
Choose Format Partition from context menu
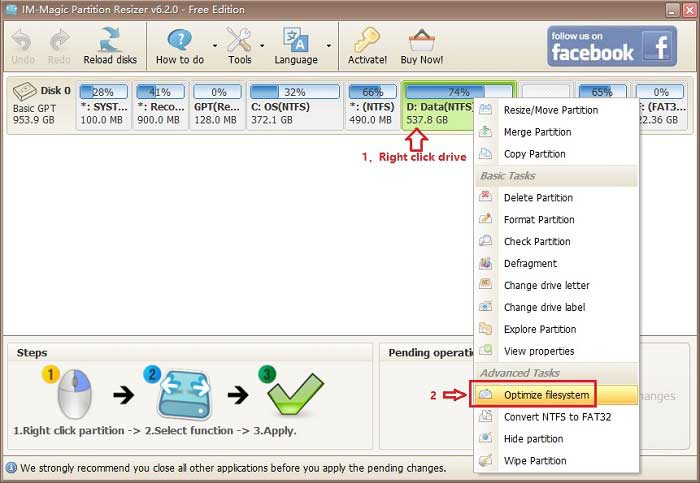pos(556,219)
